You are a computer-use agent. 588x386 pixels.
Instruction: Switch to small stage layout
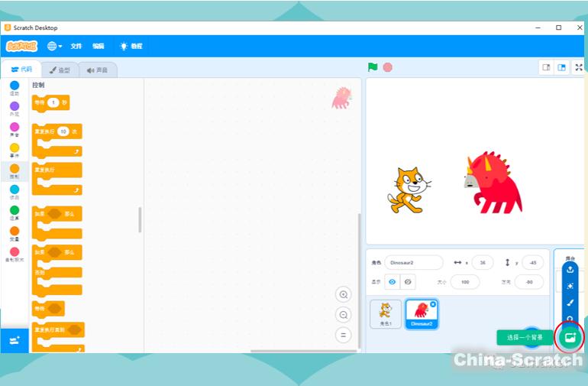tap(546, 67)
